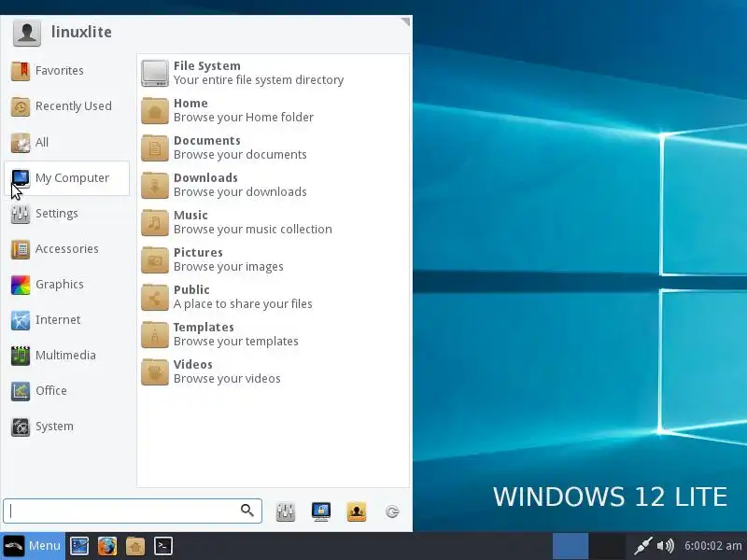Open the Multimedia category
This screenshot has height=560, width=747.
[66, 356]
